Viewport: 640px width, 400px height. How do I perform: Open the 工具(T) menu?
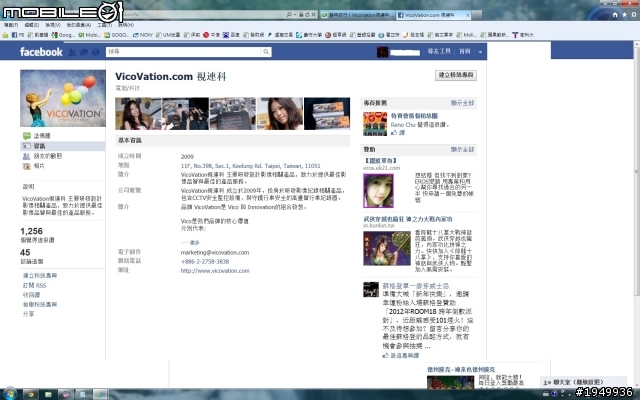[104, 25]
